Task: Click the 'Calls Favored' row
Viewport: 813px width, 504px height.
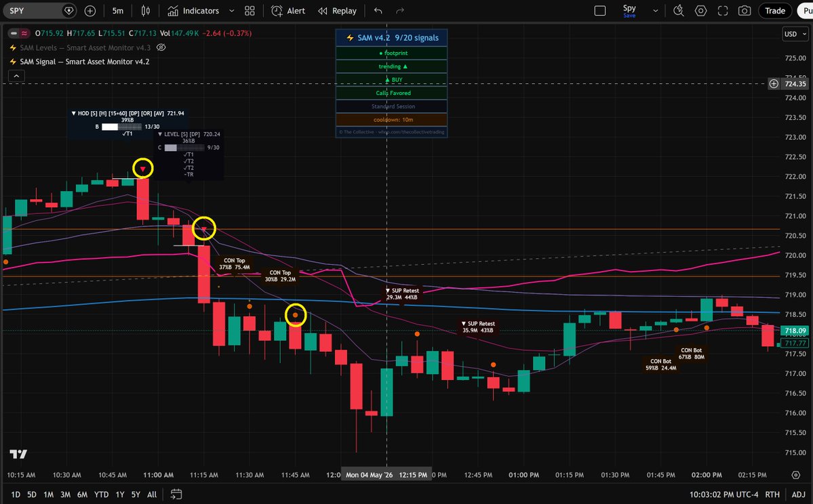Action: click(x=391, y=93)
